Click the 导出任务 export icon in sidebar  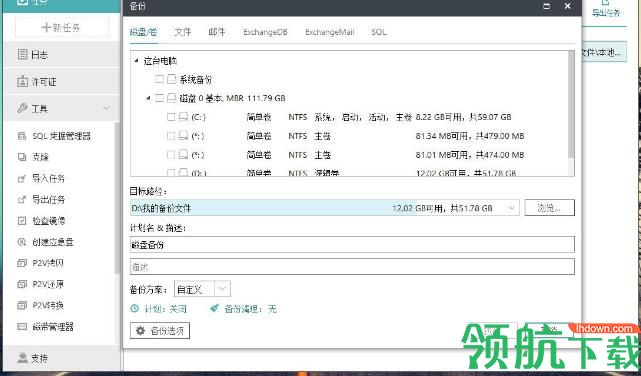click(x=22, y=200)
